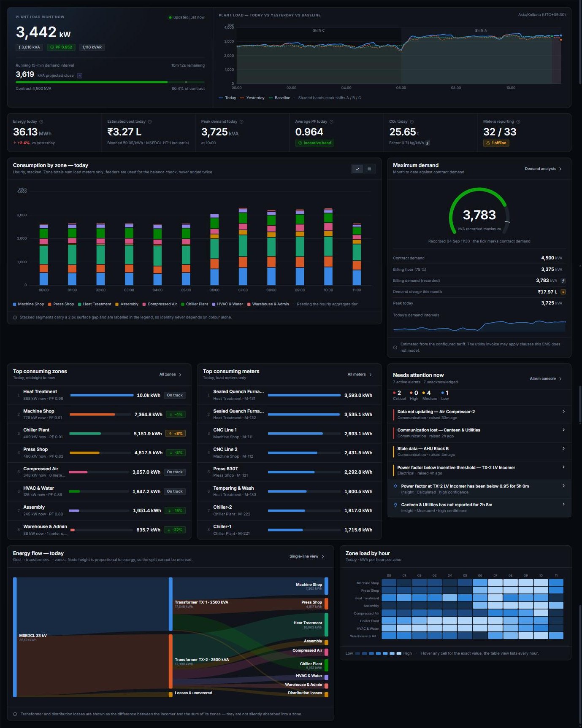Toggle Heat Treatment in zone chart legend

coord(95,304)
